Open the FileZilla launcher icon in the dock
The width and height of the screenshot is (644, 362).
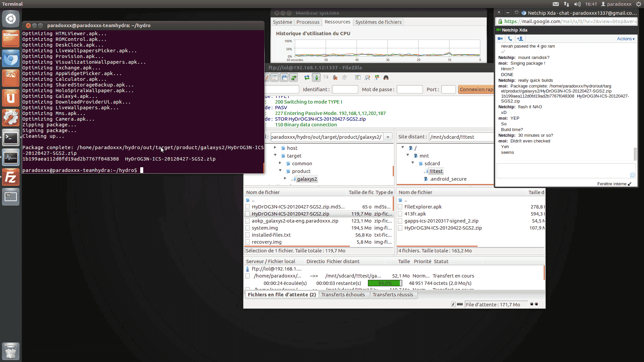click(11, 177)
